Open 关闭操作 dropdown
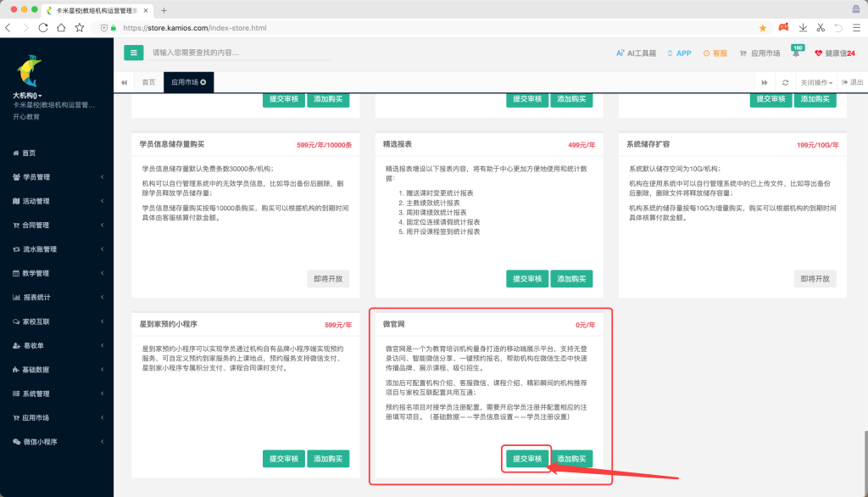Image resolution: width=868 pixels, height=497 pixels. click(815, 82)
